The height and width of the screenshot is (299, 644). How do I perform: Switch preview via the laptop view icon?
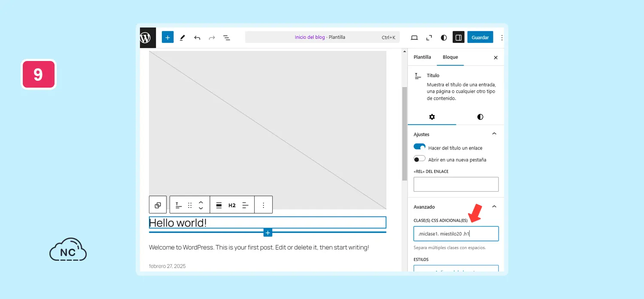414,37
